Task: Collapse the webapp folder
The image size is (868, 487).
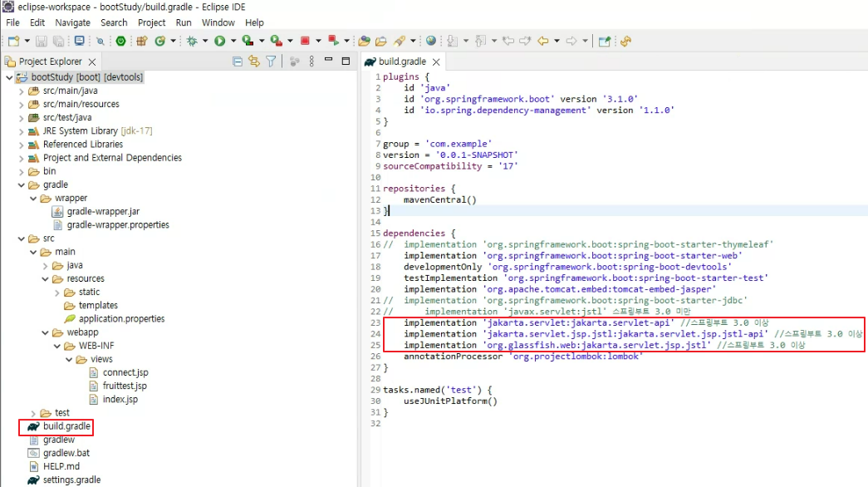Action: point(45,333)
